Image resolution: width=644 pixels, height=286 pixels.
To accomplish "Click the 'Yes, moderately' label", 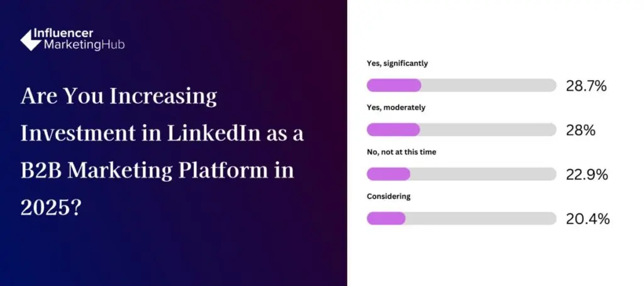I will (396, 108).
